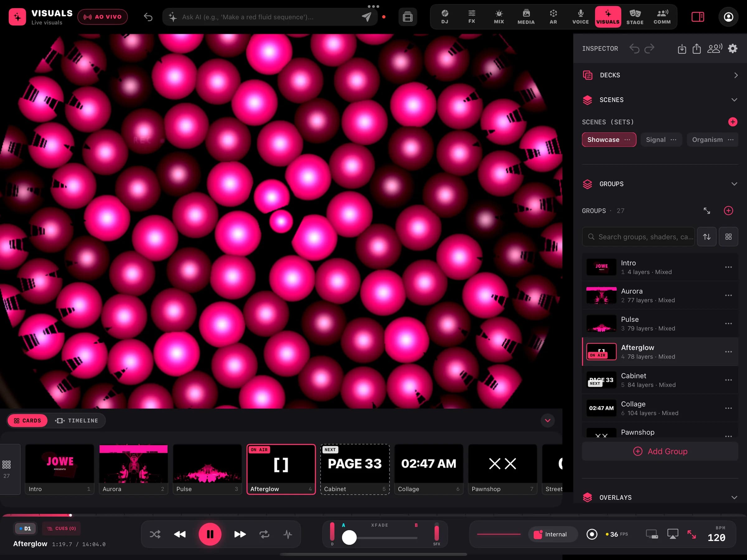Click the Add Group button

click(660, 451)
